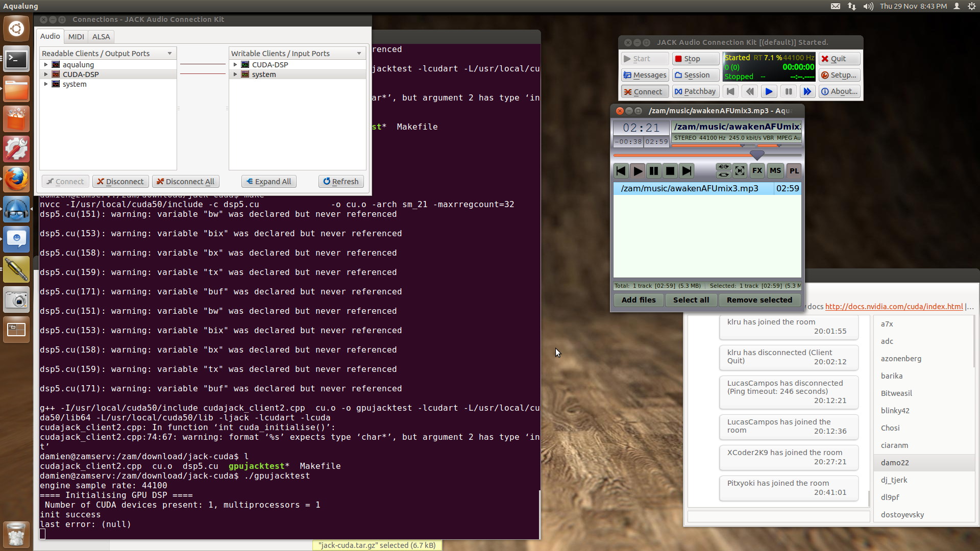Open QjackCtl Setup dialog
This screenshot has height=551, width=980.
click(x=839, y=75)
